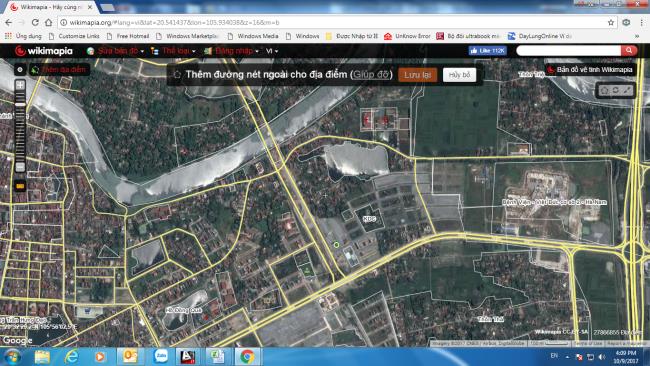The height and width of the screenshot is (366, 650).
Task: Click the wikimapia logo
Action: click(x=44, y=51)
